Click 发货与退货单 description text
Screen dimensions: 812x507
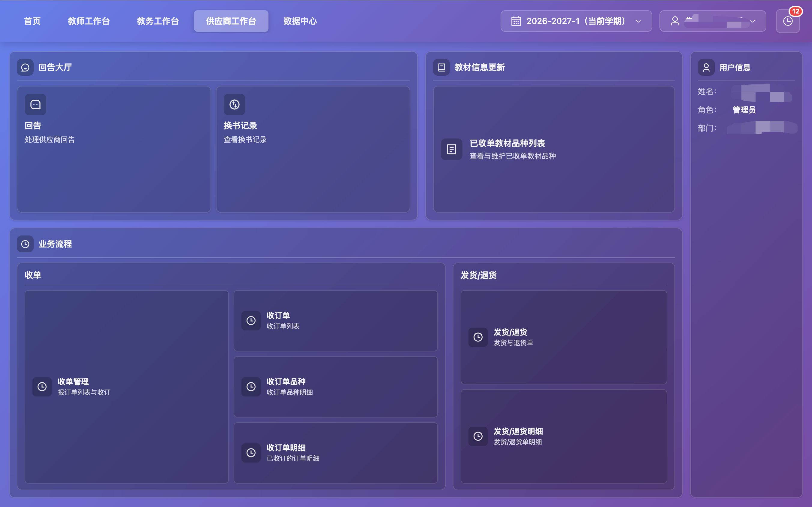pos(513,343)
